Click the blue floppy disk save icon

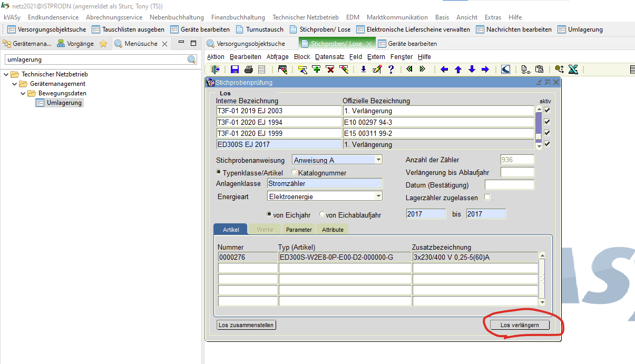click(235, 69)
